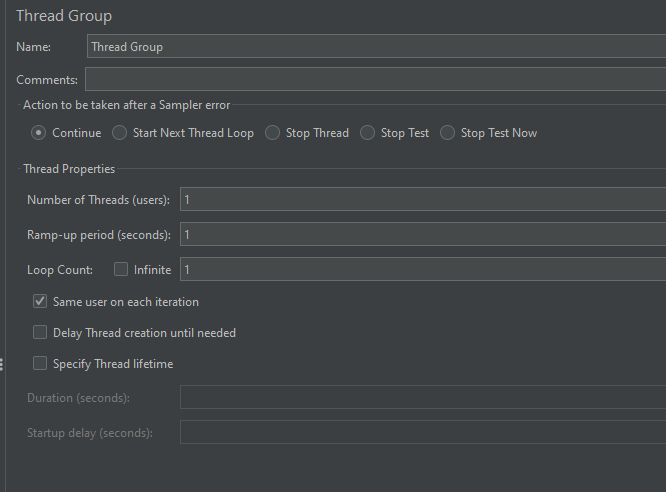Enable the Infinite loop checkbox
This screenshot has width=666, height=492.
click(x=121, y=269)
